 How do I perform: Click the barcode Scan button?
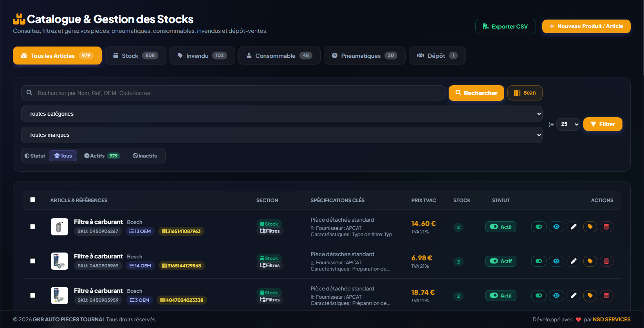point(525,93)
